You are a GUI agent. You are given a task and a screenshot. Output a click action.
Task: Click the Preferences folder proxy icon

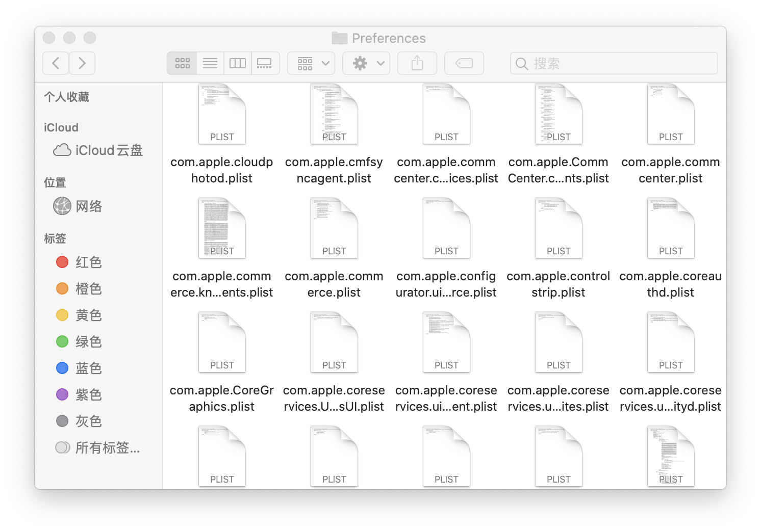click(x=340, y=38)
